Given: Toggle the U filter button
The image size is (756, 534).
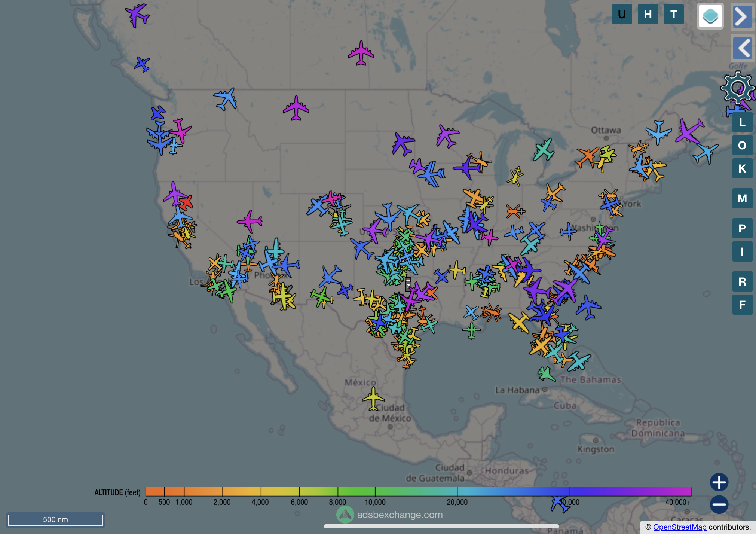Looking at the screenshot, I should [622, 15].
